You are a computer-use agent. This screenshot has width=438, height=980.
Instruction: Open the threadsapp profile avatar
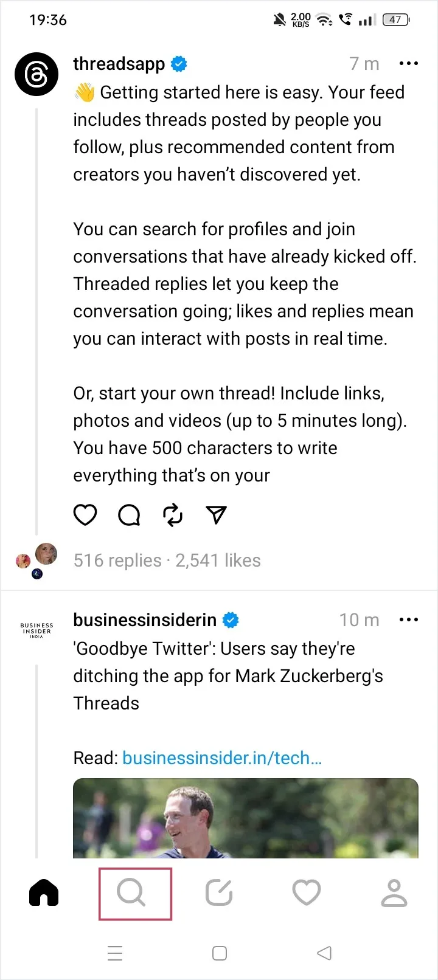(x=36, y=74)
